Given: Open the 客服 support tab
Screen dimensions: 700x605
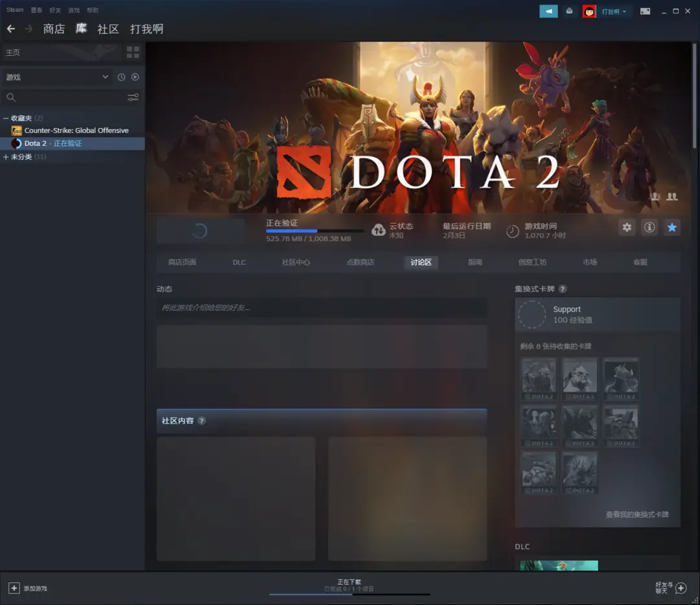Looking at the screenshot, I should (640, 262).
